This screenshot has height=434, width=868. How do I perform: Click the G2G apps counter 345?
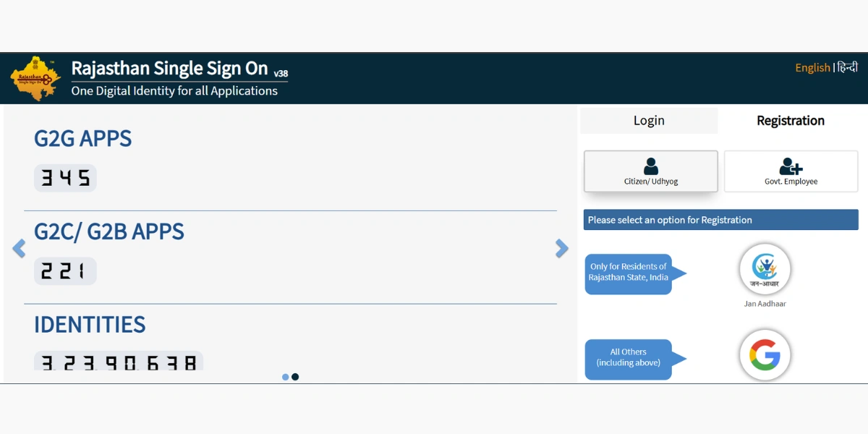tap(65, 178)
